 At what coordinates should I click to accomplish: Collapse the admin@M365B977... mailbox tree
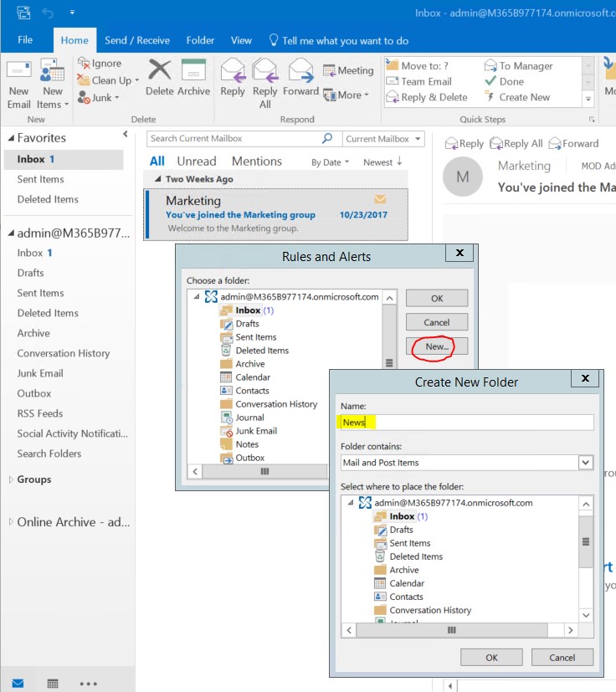coord(11,233)
